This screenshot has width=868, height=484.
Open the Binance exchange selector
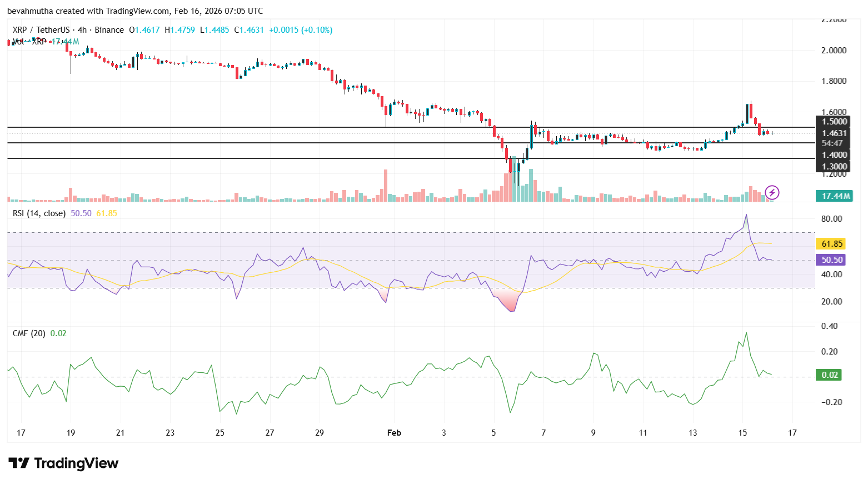coord(109,30)
